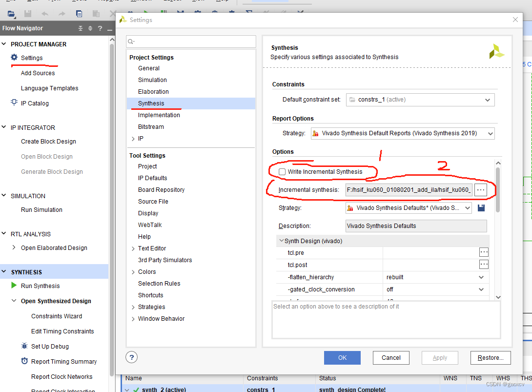
Task: Click the undo arrow toolbar icon
Action: [45, 14]
